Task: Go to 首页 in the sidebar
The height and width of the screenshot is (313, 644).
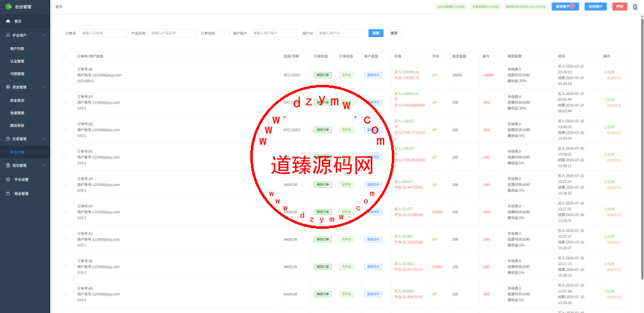Action: 25,21
